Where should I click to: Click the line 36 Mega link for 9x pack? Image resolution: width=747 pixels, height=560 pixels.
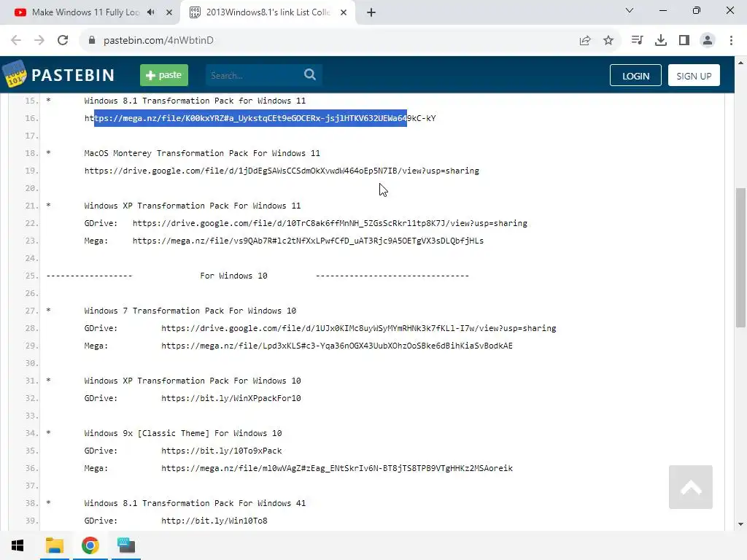[x=337, y=468]
